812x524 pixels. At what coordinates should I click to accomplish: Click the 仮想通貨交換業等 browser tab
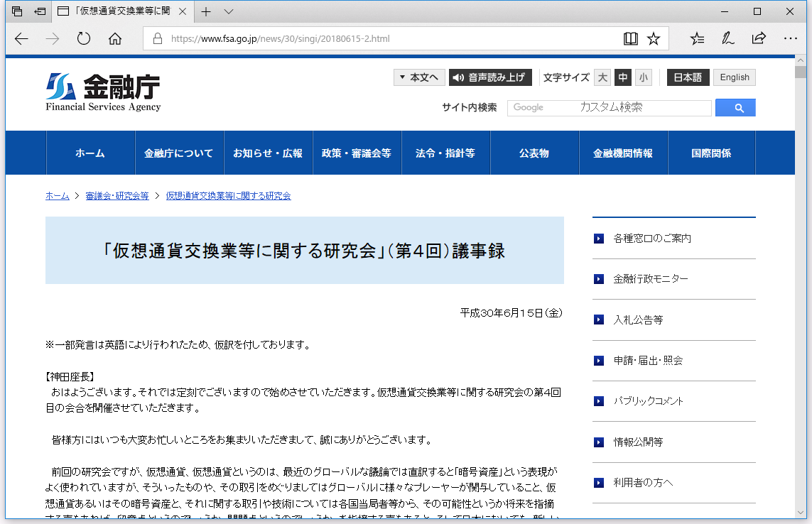[x=117, y=11]
